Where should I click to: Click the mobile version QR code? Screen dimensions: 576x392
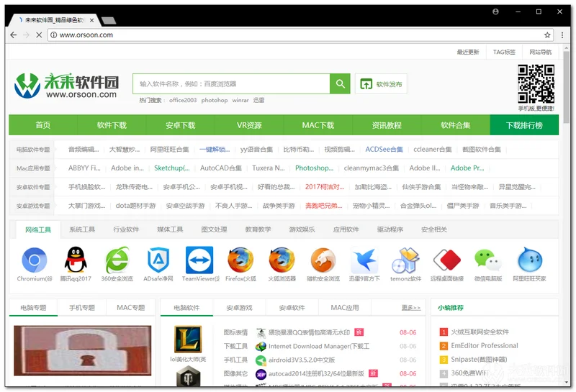536,84
